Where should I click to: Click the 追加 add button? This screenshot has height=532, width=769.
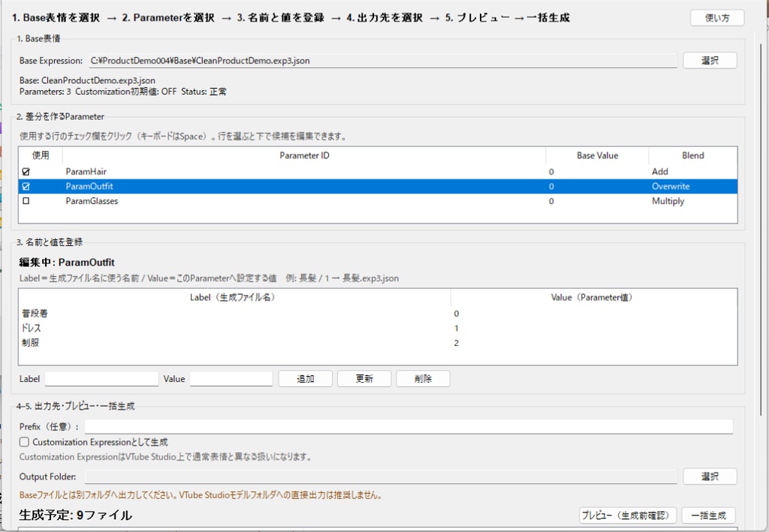click(305, 379)
